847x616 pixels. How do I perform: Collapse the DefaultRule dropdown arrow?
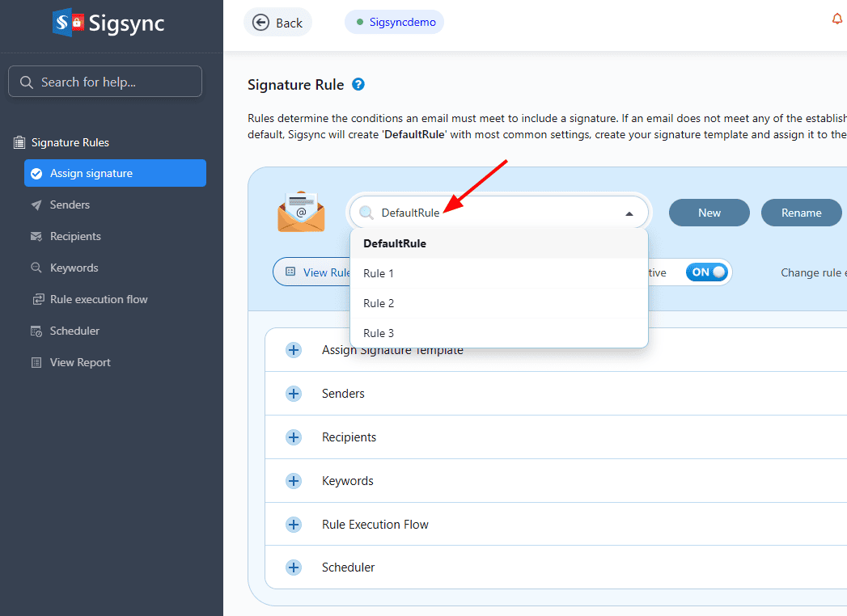pyautogui.click(x=629, y=213)
